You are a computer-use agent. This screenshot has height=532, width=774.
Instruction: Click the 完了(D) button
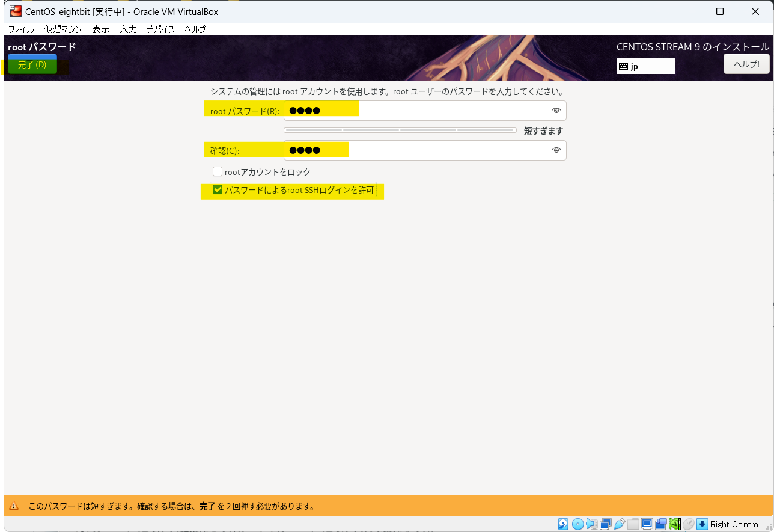point(32,64)
